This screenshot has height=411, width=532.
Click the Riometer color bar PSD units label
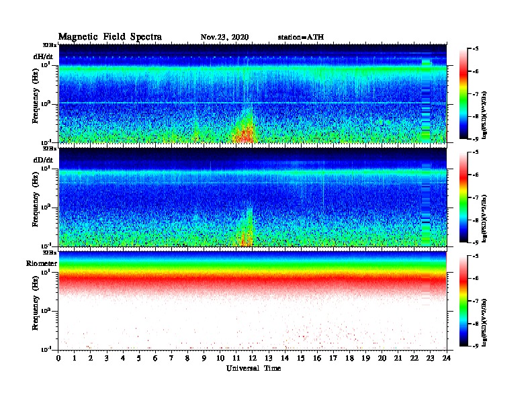[484, 322]
